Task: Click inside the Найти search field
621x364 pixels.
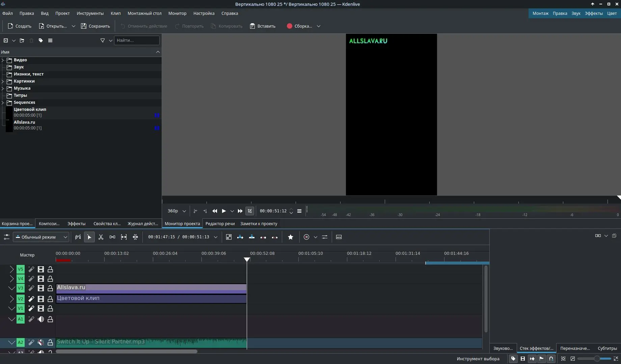Action: coord(137,40)
